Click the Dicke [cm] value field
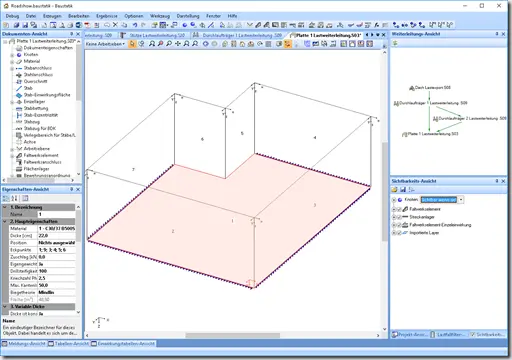 click(x=56, y=236)
